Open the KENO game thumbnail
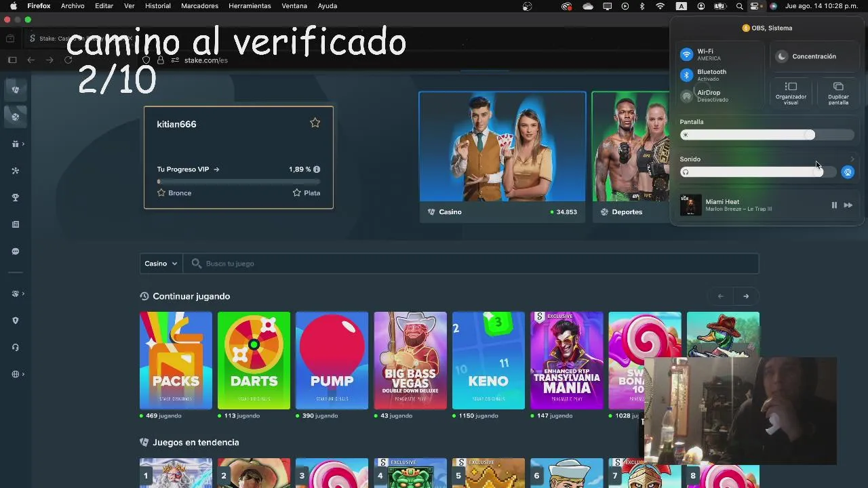This screenshot has height=488, width=868. pyautogui.click(x=488, y=361)
